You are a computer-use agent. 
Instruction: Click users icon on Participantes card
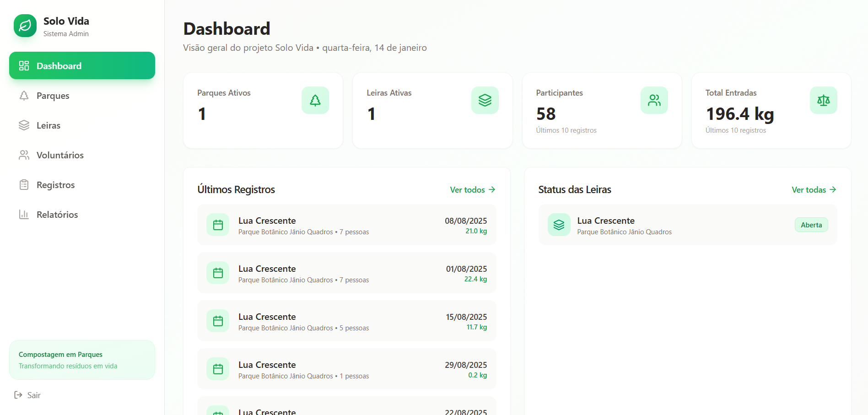[x=654, y=100]
